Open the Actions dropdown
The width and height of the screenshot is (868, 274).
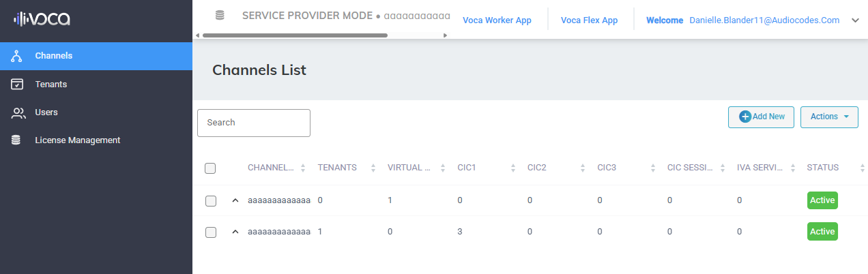[829, 117]
